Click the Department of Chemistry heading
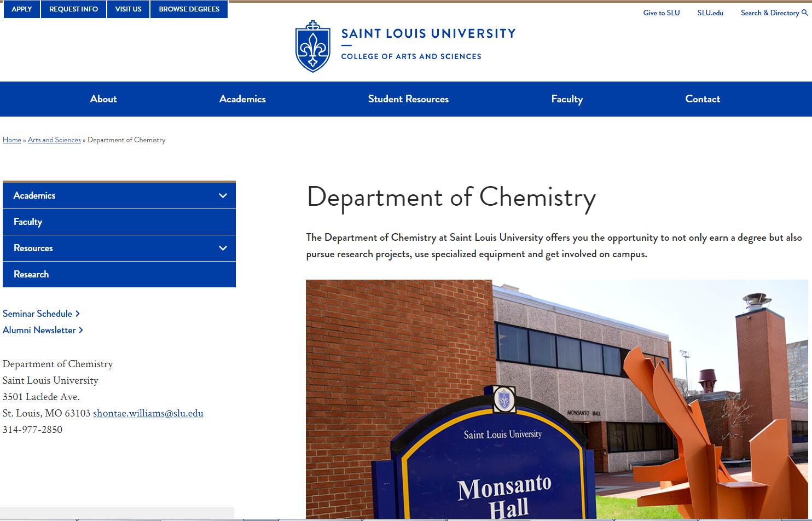 [451, 198]
